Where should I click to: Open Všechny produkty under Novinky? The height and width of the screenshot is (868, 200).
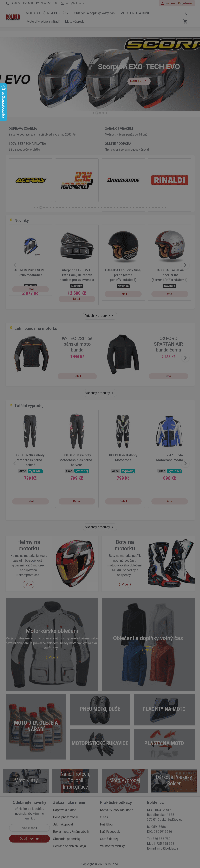[x=99, y=316]
